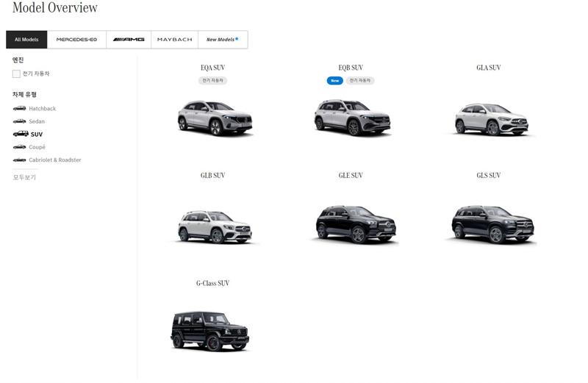
Task: Click the GLB SUV car image
Action: click(215, 227)
